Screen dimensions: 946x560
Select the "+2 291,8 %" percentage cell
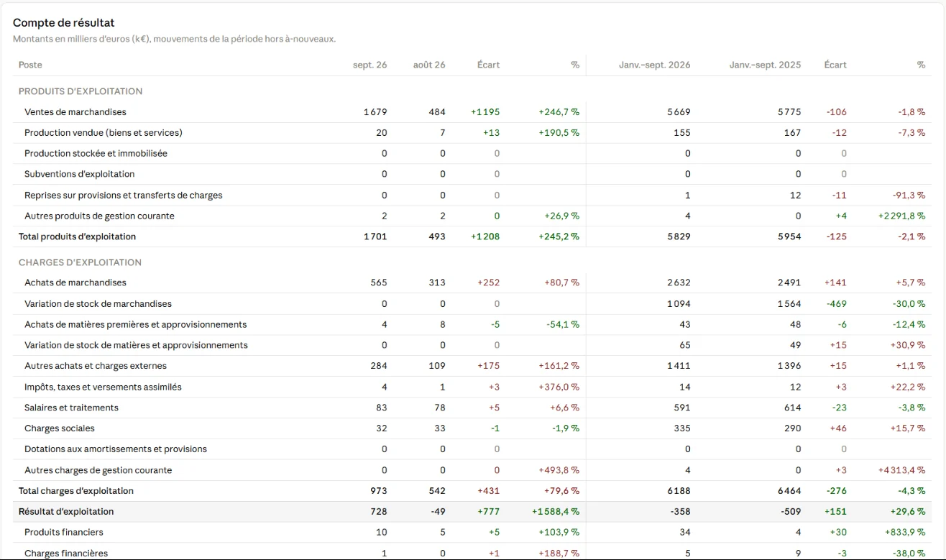(x=901, y=216)
